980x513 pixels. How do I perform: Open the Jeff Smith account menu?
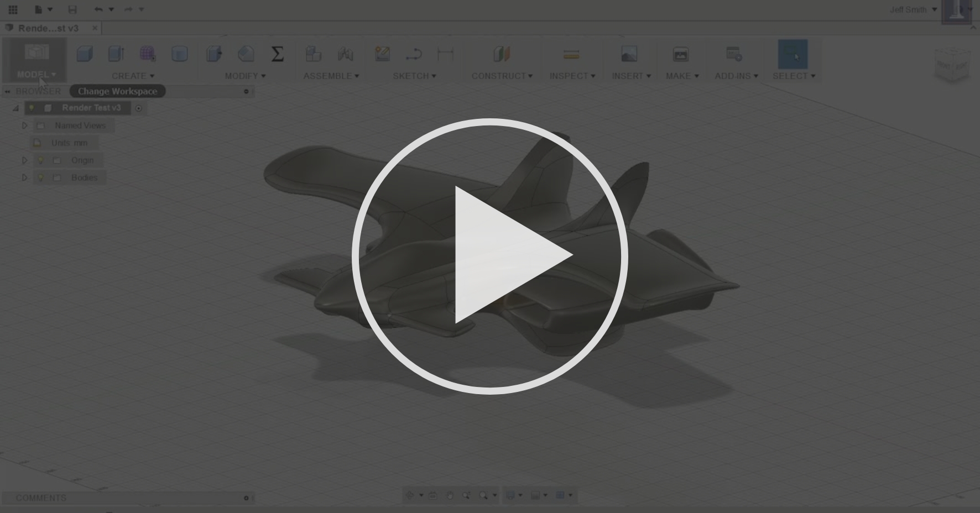[913, 9]
